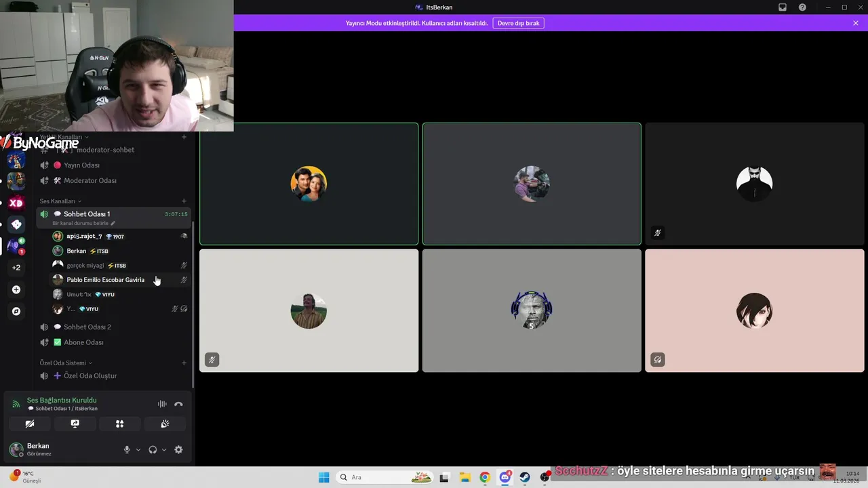Deafen audio with the headphones icon
Viewport: 868px width, 488px height.
point(153,449)
